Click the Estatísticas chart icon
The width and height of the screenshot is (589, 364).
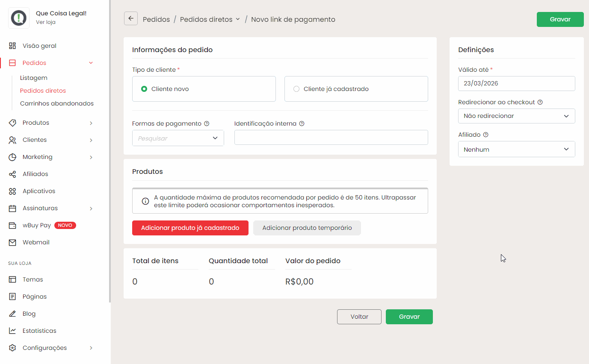point(13,331)
